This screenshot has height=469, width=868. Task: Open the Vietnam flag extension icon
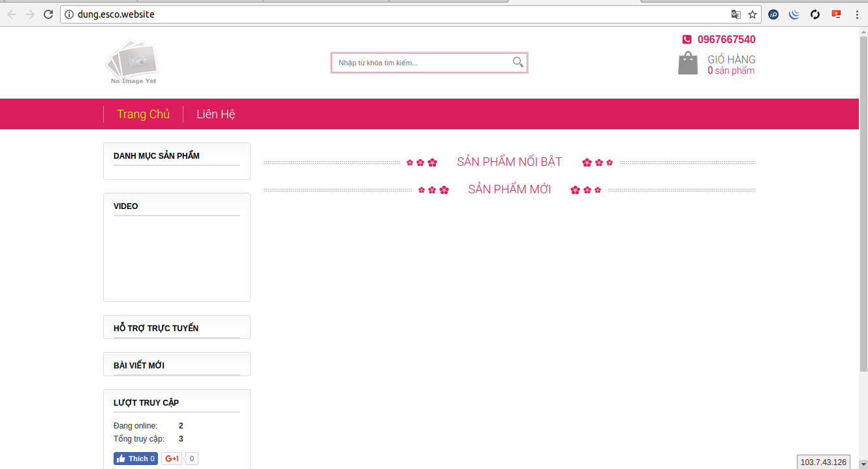836,14
